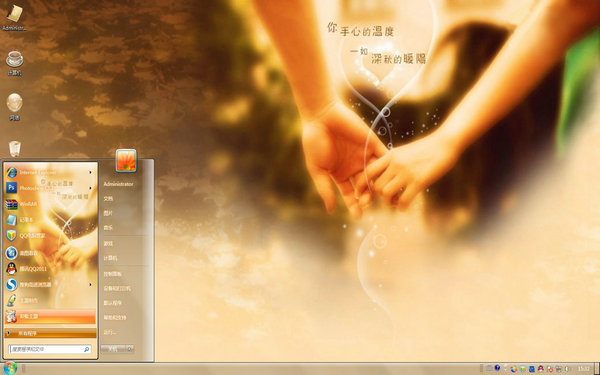Click the volume speaker tray icon
The height and width of the screenshot is (375, 600).
[567, 369]
